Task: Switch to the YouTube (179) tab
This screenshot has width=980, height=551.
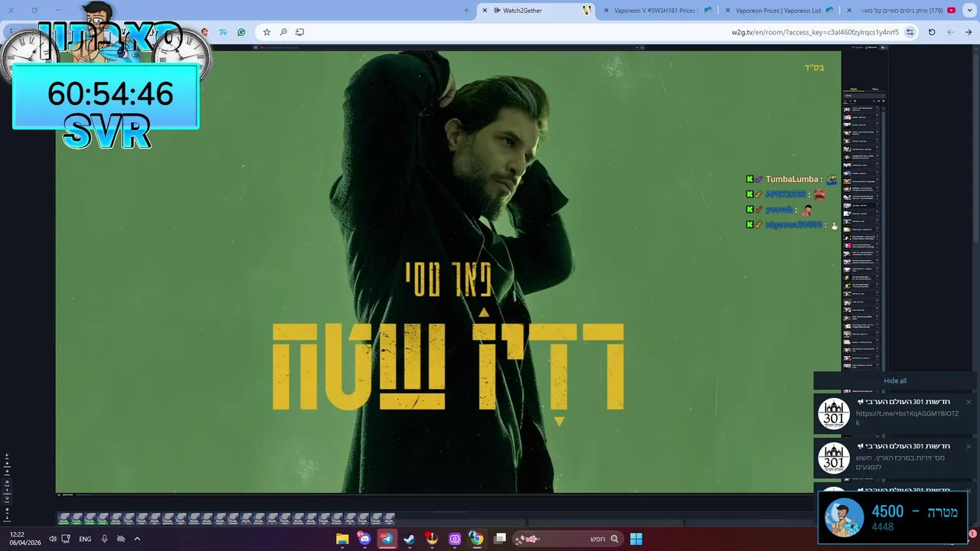Action: click(x=901, y=10)
